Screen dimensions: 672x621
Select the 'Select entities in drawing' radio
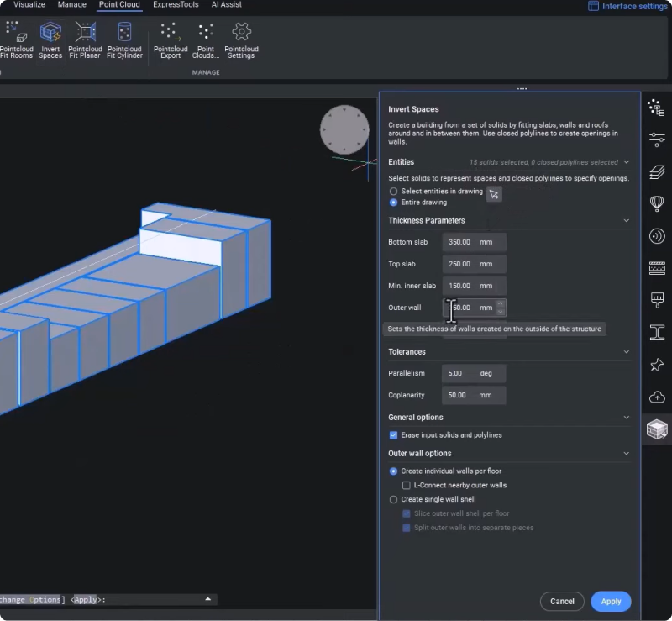click(393, 192)
